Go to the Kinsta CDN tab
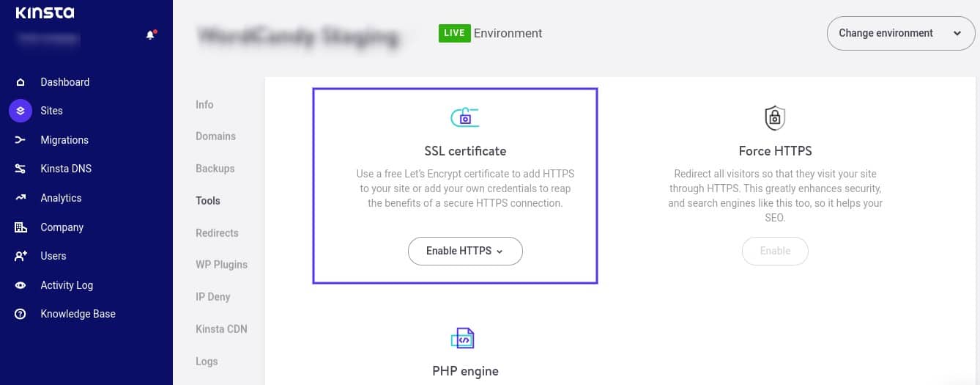This screenshot has height=385, width=980. click(x=221, y=329)
